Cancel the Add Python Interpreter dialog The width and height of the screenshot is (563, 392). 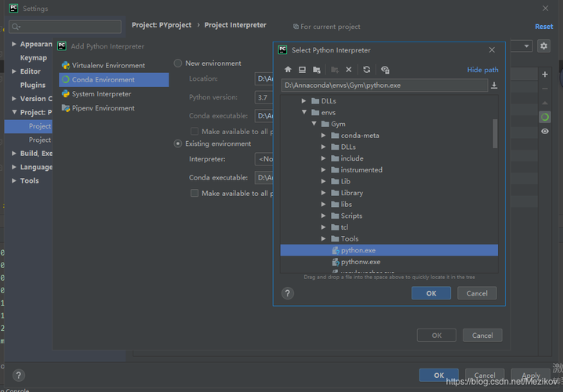tap(482, 336)
